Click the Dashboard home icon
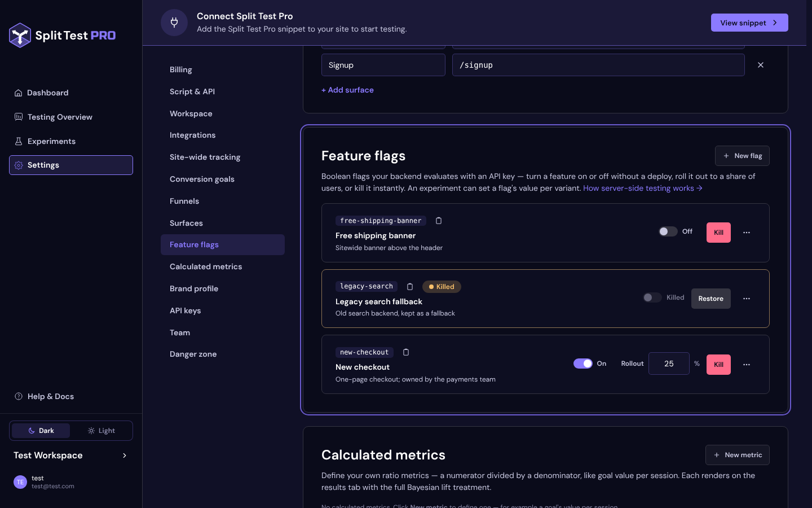812x508 pixels. pos(19,93)
